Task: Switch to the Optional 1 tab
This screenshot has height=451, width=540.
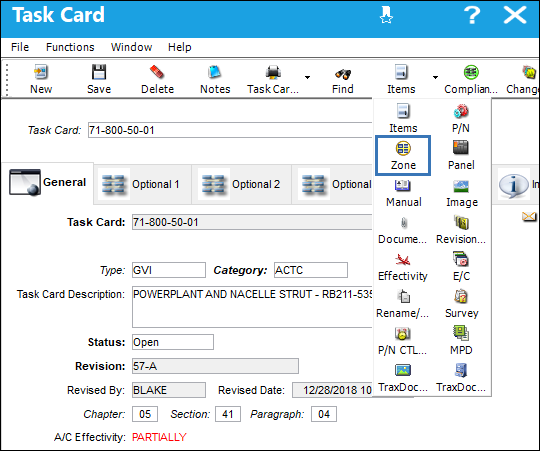Action: [142, 184]
